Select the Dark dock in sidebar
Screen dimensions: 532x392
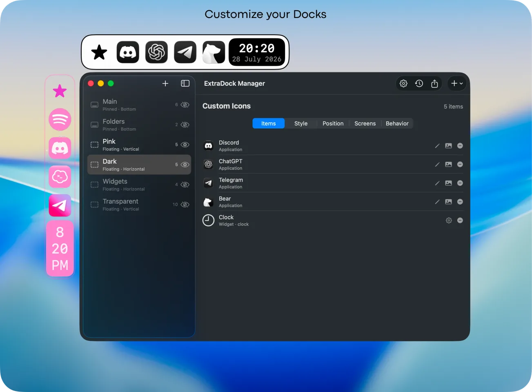coord(139,165)
